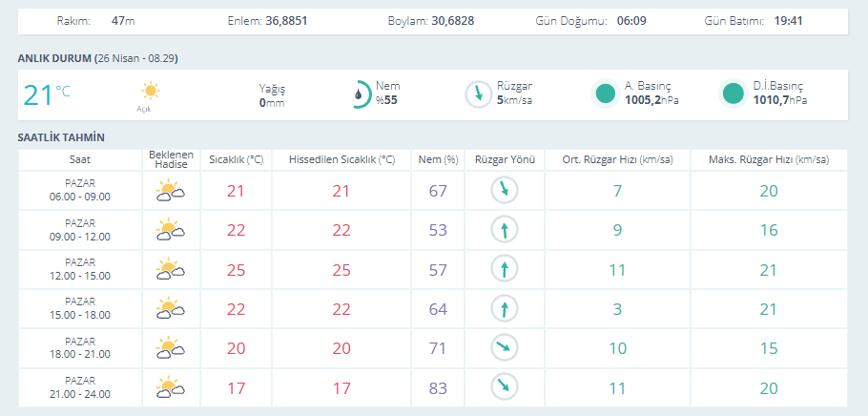Click the Gün Batımı 19:41 value
Screen dimensions: 868x416
coord(786,20)
